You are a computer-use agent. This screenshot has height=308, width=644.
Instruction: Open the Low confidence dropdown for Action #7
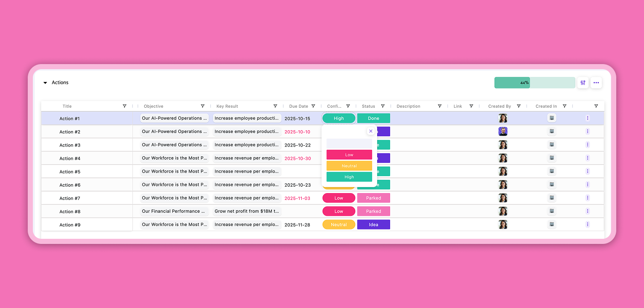[x=339, y=198]
